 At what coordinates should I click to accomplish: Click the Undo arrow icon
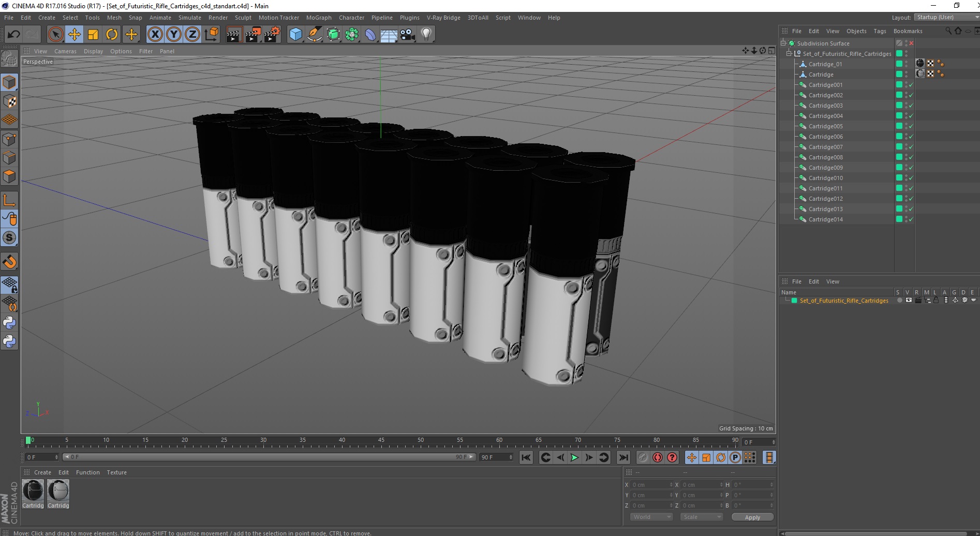pyautogui.click(x=13, y=35)
